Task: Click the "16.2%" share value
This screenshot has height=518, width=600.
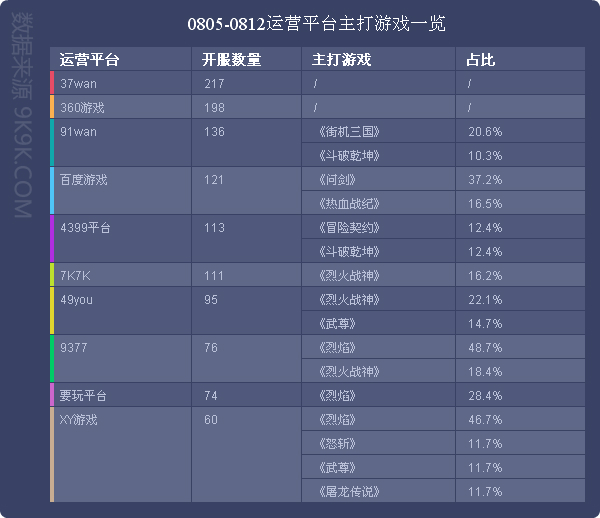Action: point(485,276)
